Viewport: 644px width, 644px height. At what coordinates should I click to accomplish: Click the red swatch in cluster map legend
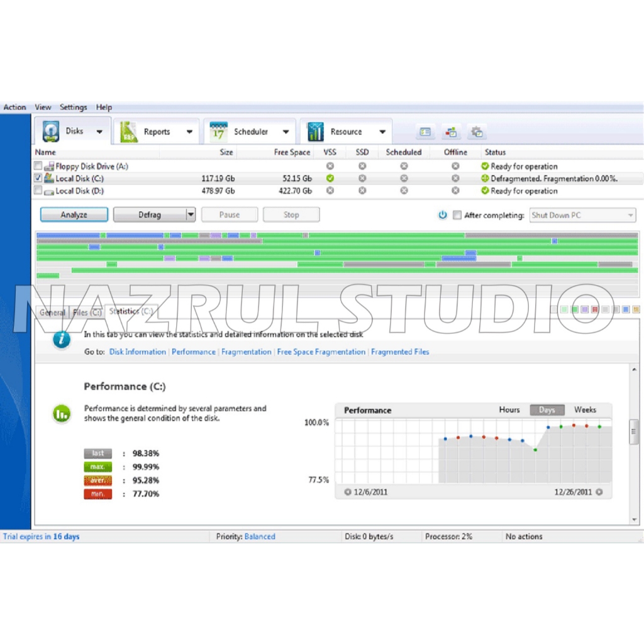pos(595,309)
